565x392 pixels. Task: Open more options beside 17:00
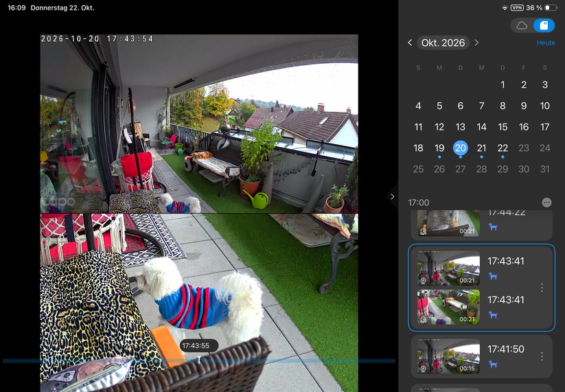(x=546, y=203)
